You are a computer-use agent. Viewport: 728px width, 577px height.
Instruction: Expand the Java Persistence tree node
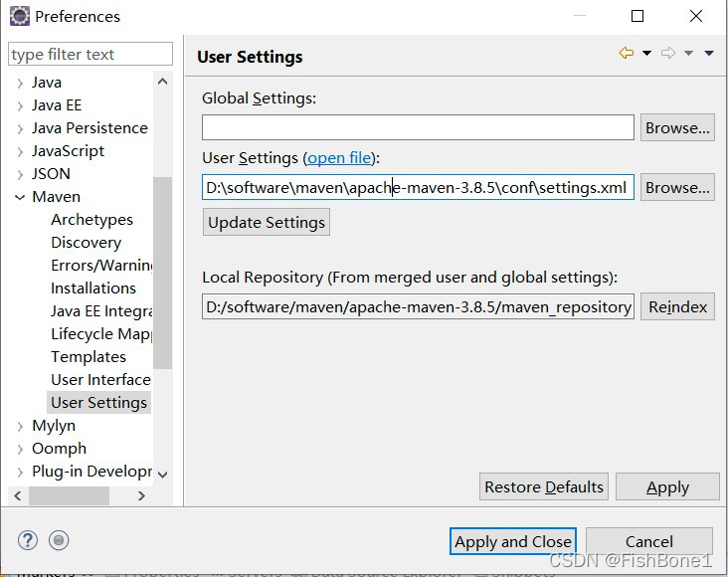[x=20, y=128]
